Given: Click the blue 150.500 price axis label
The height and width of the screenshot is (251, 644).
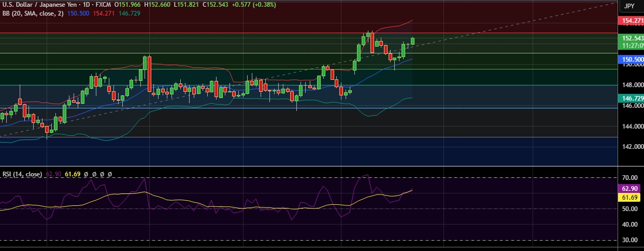Looking at the screenshot, I should pos(632,60).
